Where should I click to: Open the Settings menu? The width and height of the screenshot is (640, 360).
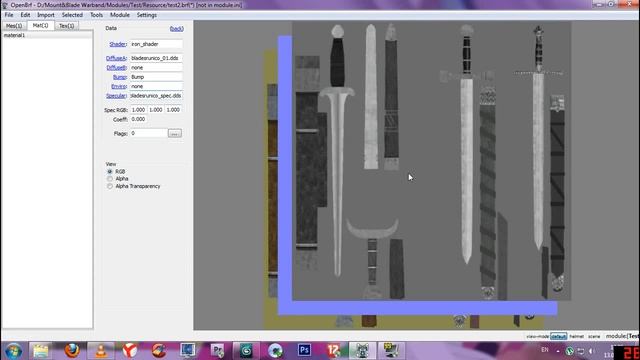coord(147,15)
